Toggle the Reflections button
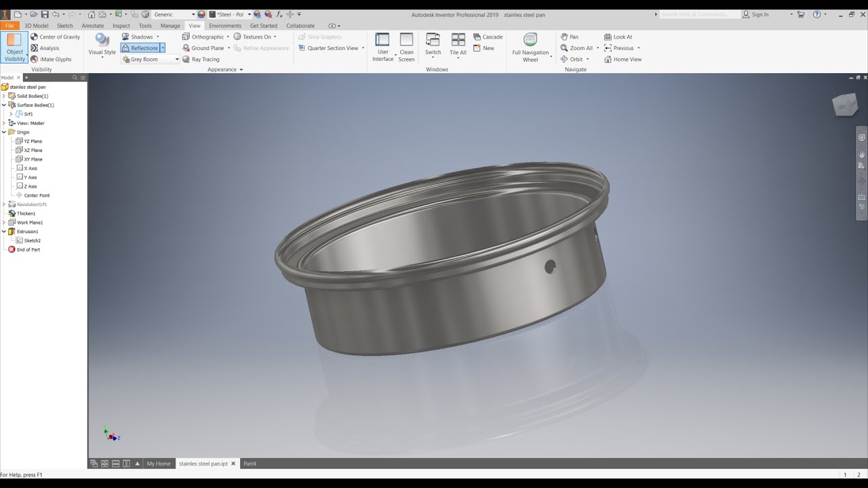 (140, 48)
